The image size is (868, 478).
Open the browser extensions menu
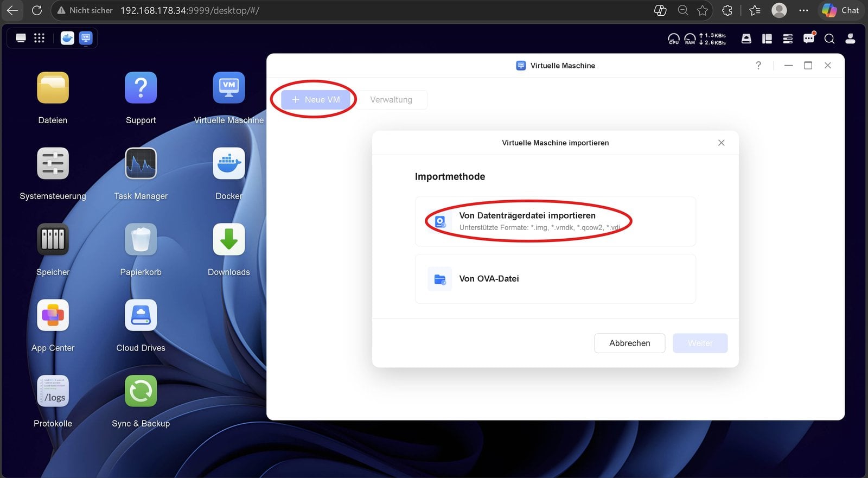tap(727, 10)
